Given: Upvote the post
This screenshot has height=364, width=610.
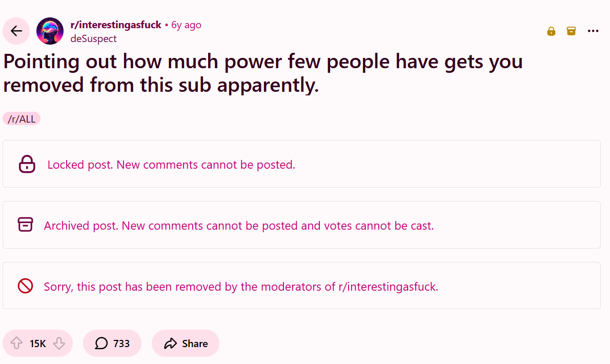Looking at the screenshot, I should coord(16,343).
